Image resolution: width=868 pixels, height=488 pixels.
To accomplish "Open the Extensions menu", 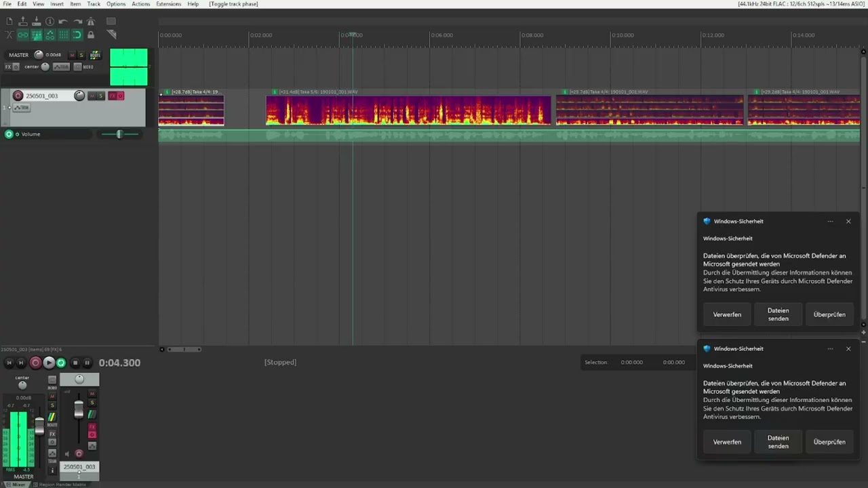I will (x=169, y=4).
